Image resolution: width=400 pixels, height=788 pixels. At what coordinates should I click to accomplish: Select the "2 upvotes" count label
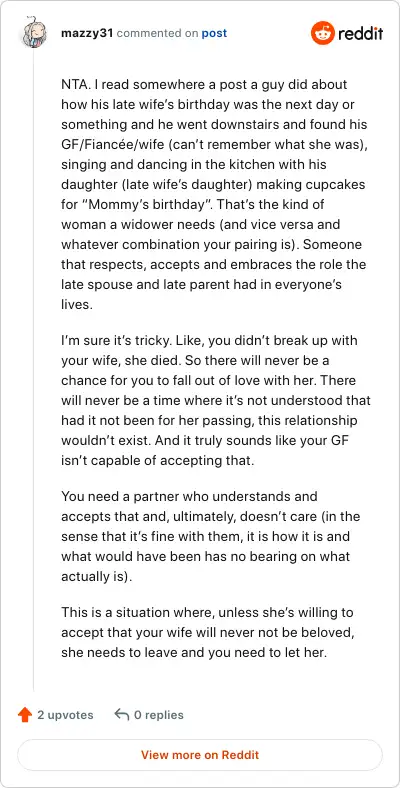pyautogui.click(x=65, y=715)
